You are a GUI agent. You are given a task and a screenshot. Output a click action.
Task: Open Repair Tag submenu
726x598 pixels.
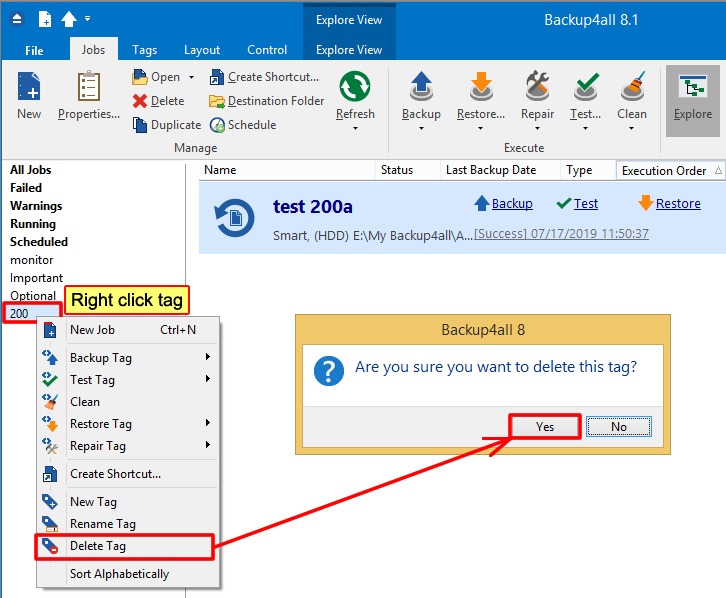pos(128,446)
